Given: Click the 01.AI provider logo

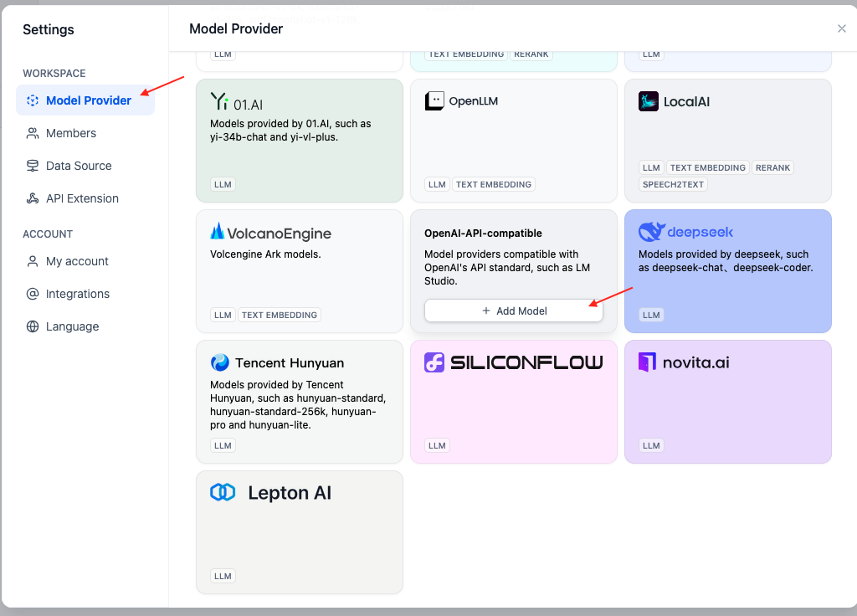Looking at the screenshot, I should click(219, 102).
